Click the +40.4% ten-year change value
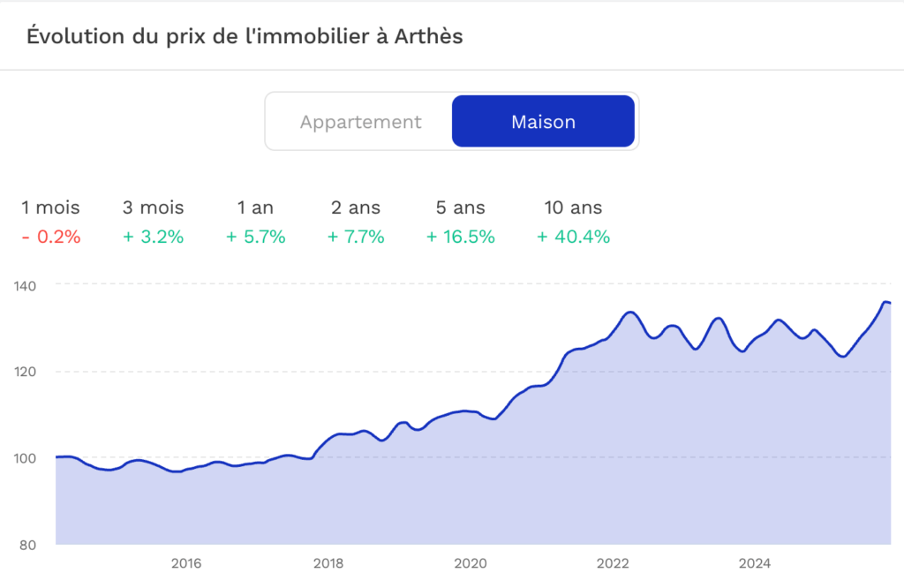 click(x=574, y=237)
